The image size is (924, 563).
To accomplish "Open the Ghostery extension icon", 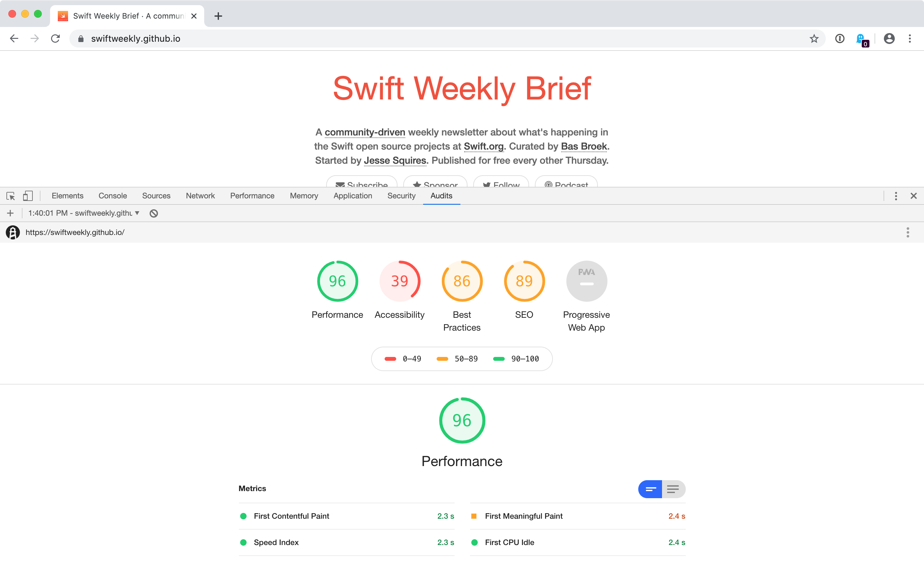I will [x=861, y=39].
